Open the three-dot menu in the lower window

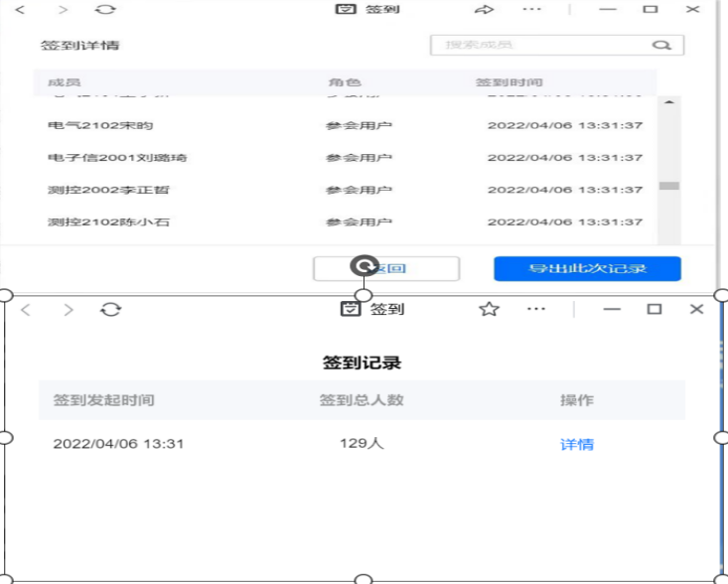click(x=536, y=309)
